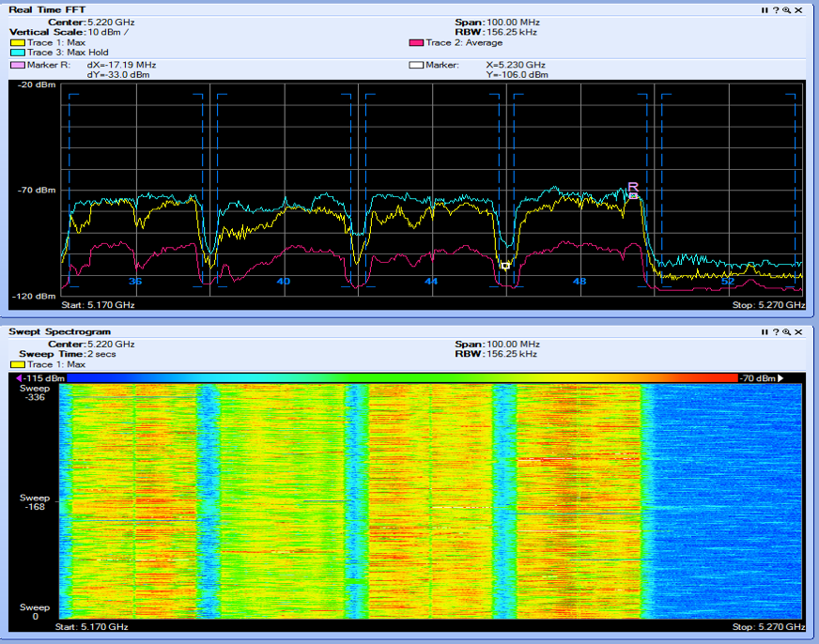The height and width of the screenshot is (644, 819).
Task: Click the white square marker on the trace
Action: coord(505,266)
